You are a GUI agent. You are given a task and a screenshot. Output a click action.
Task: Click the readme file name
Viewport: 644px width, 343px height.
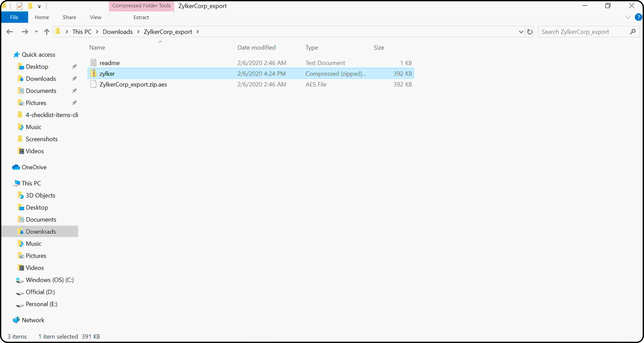pos(109,63)
